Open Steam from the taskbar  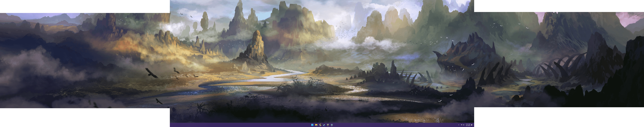tap(324, 125)
